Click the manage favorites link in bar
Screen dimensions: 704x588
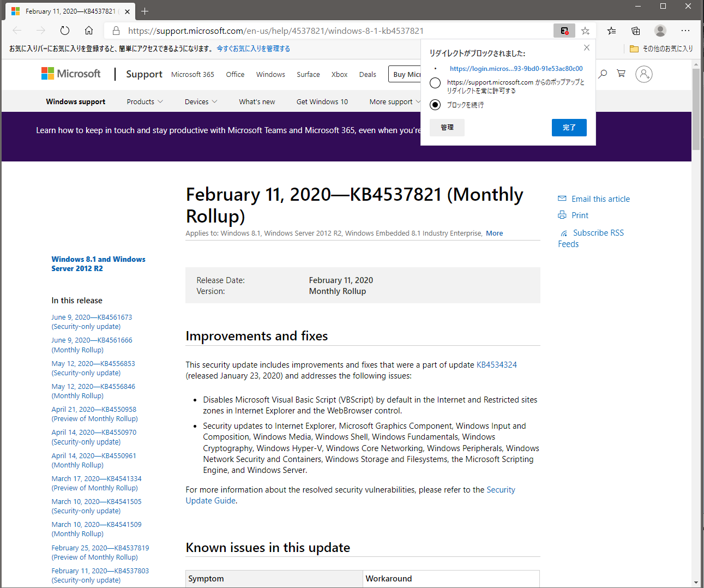click(253, 49)
